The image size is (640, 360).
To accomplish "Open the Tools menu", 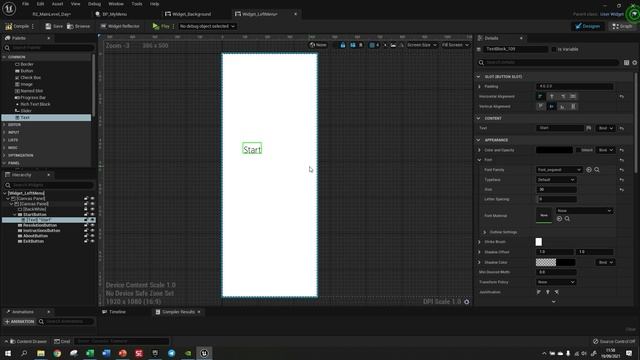I will (x=137, y=4).
